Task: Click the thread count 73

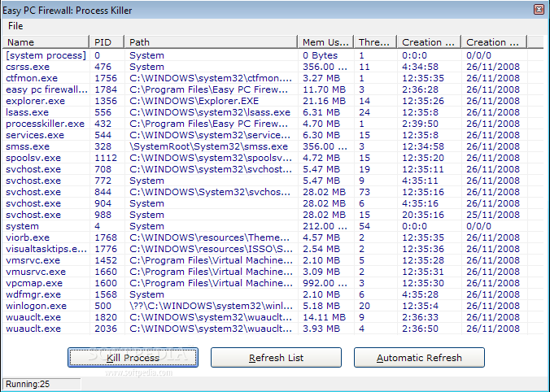Action: tap(364, 192)
